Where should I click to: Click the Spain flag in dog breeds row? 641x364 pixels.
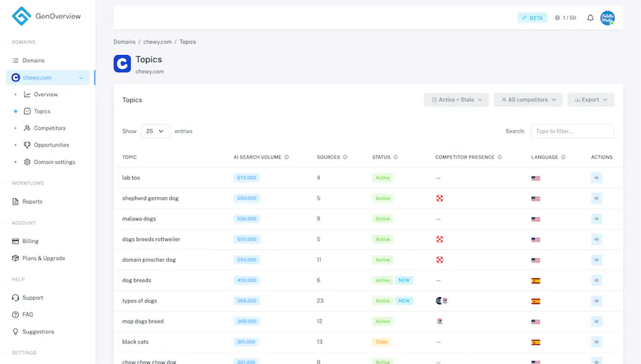535,281
